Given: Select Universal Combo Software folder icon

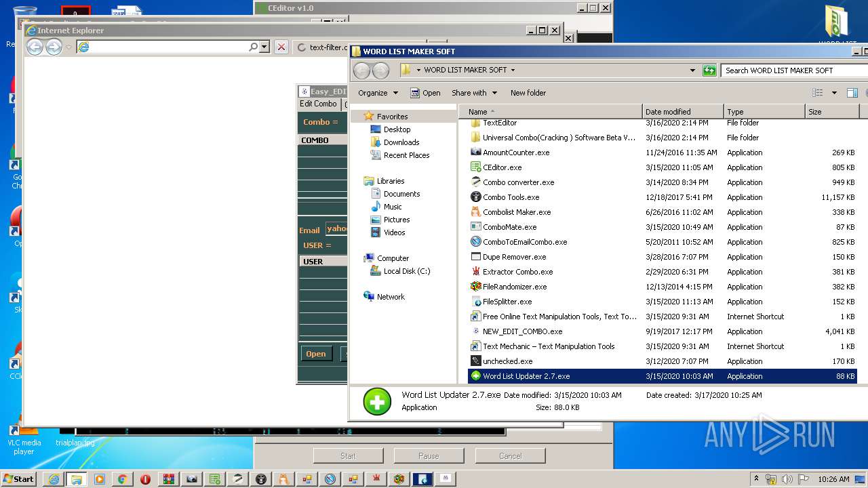Looking at the screenshot, I should 475,138.
